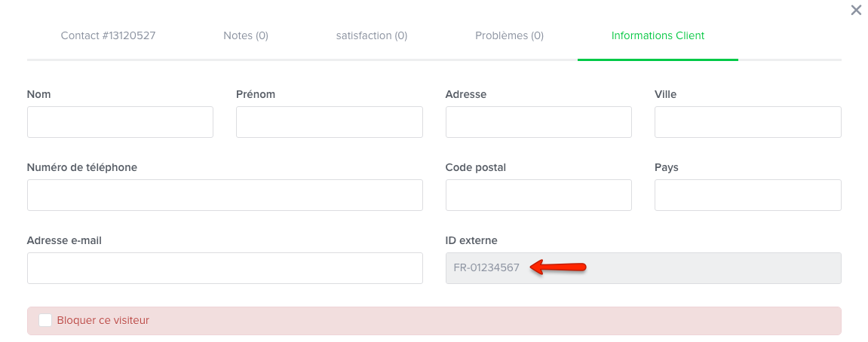
Task: Close the contact dialog with the X icon
Action: click(856, 10)
